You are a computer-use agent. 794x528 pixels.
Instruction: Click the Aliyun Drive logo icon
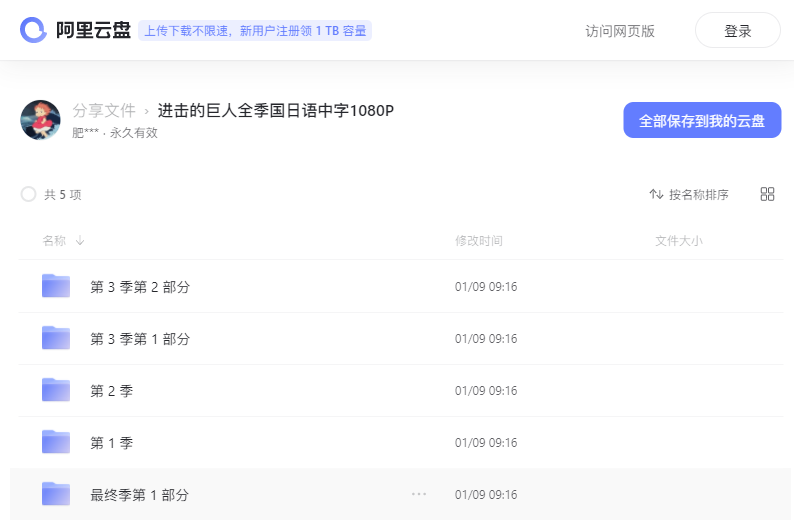[33, 30]
